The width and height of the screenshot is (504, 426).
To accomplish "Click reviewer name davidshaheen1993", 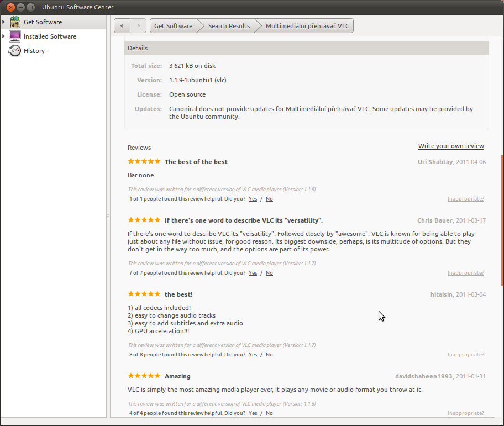I will pos(424,376).
